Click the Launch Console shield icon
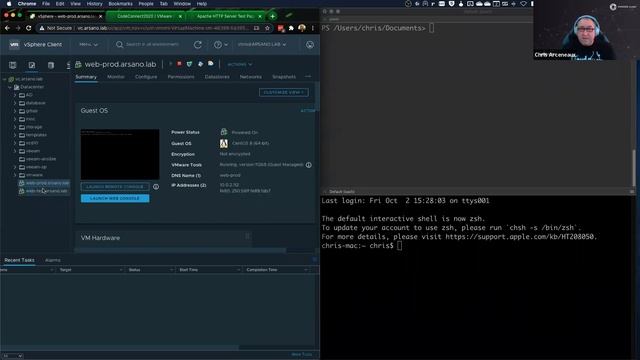The image size is (640, 360). click(189, 64)
